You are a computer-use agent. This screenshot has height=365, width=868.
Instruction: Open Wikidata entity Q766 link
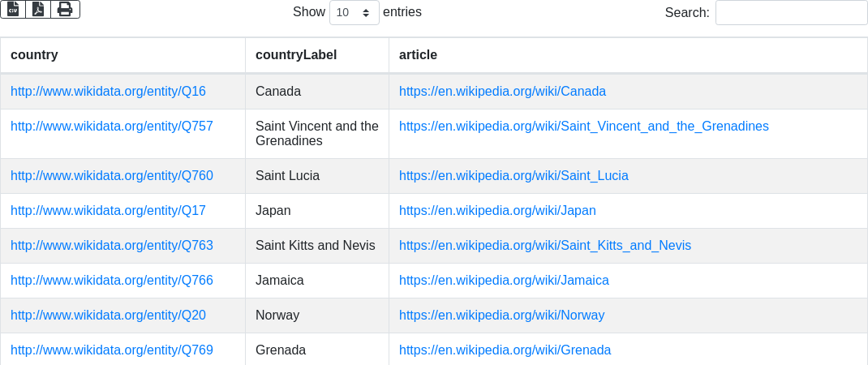point(112,281)
